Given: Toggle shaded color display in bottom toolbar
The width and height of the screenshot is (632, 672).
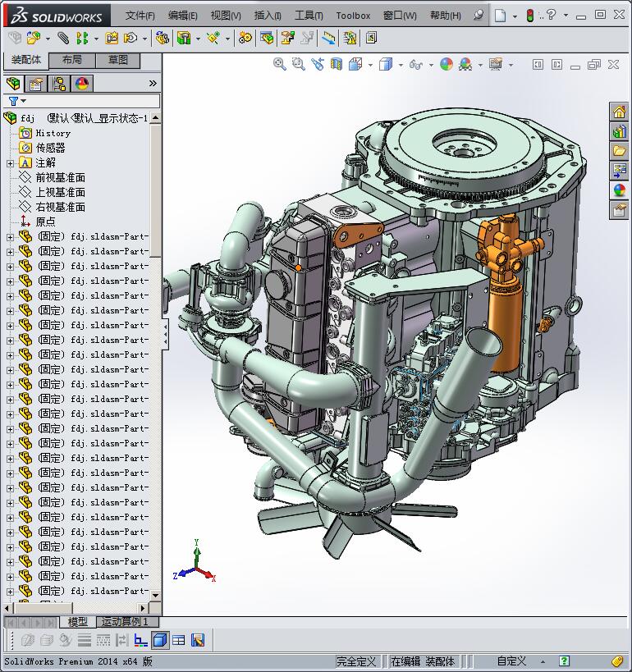Looking at the screenshot, I should click(160, 640).
